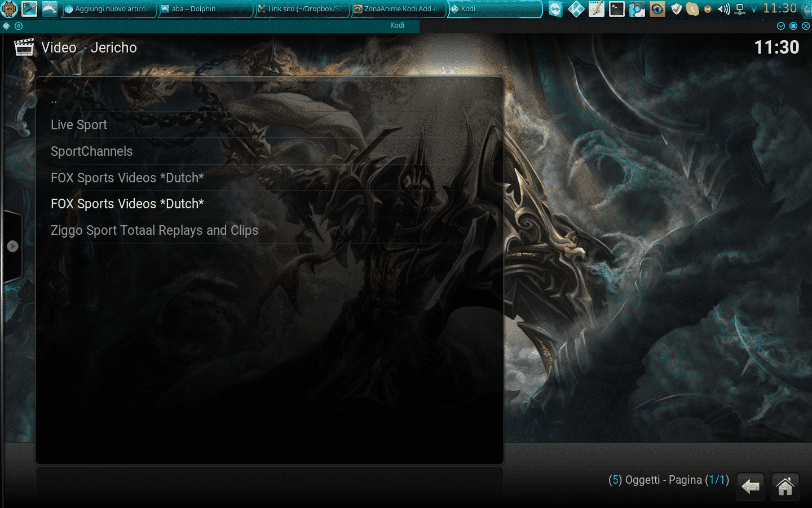Return to Kodi home screen
This screenshot has width=812, height=508.
[785, 487]
